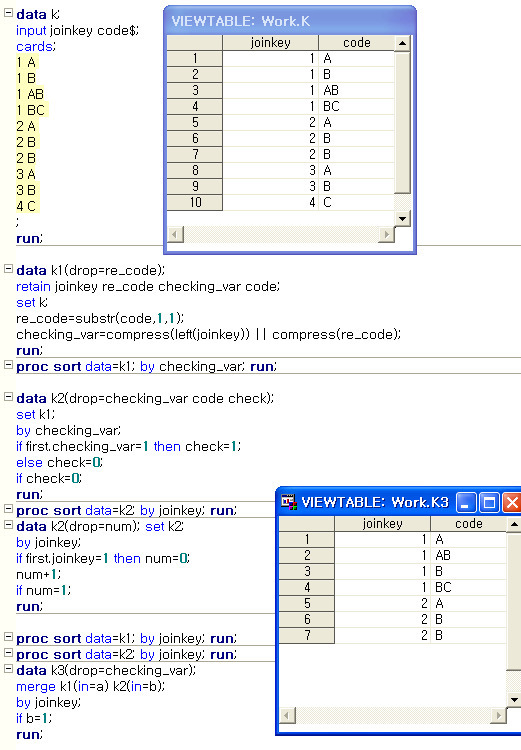Select row 2 header in Work.K3 table
Screen dimensions: 521x750
[x=307, y=555]
